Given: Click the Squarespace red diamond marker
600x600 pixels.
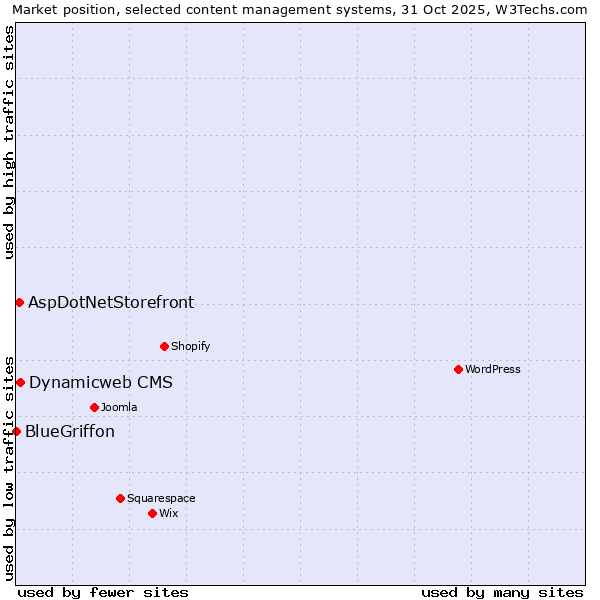Looking at the screenshot, I should (120, 498).
